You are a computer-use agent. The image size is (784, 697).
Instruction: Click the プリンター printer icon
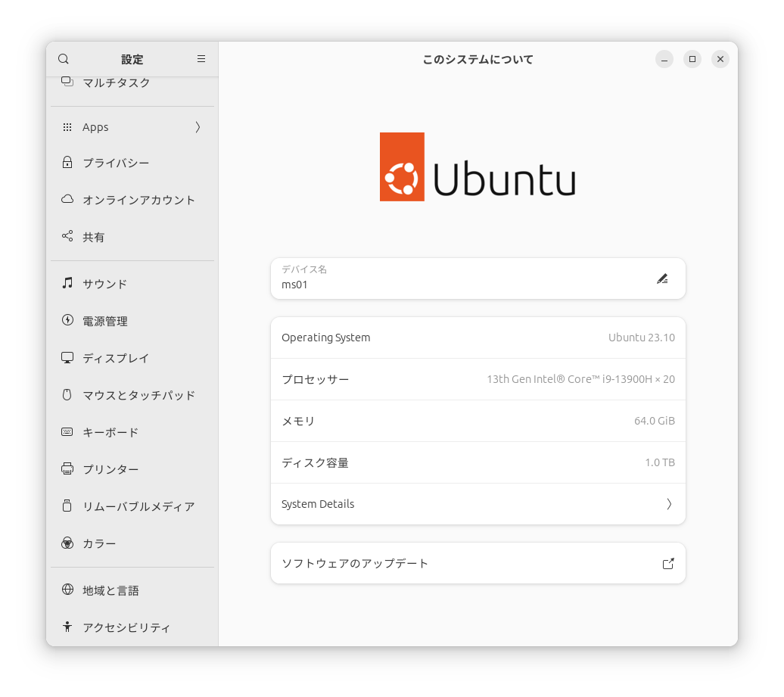coord(67,468)
